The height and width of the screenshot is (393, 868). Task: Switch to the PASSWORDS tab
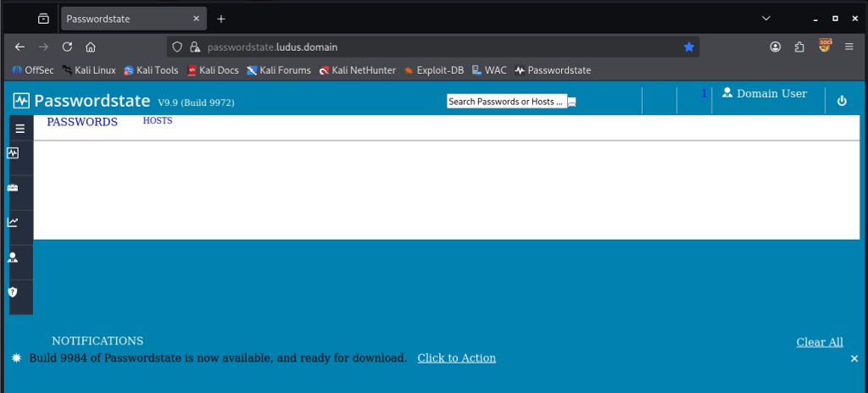coord(82,122)
